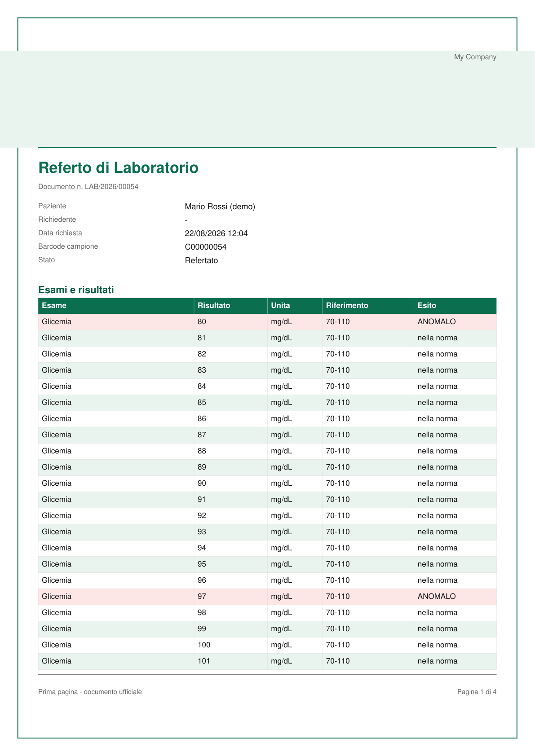Screen dimensions: 535x756
Task: Click the Refertato status value
Action: pyautogui.click(x=201, y=260)
